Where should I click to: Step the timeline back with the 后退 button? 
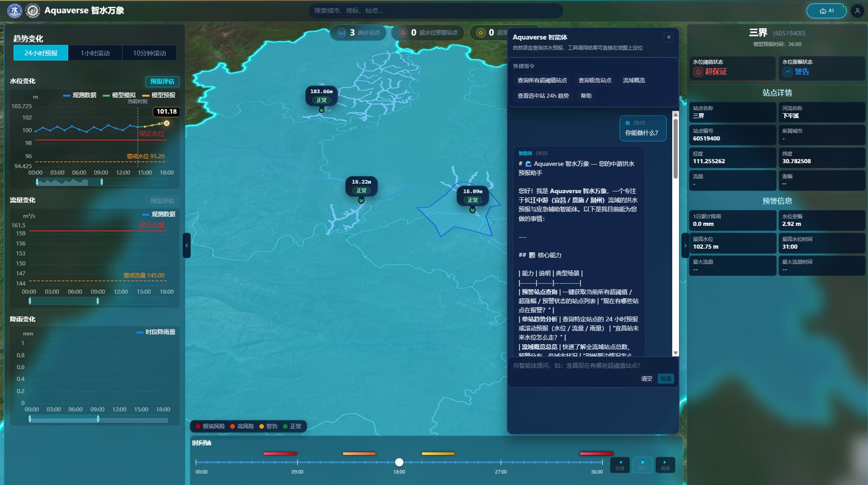point(620,465)
